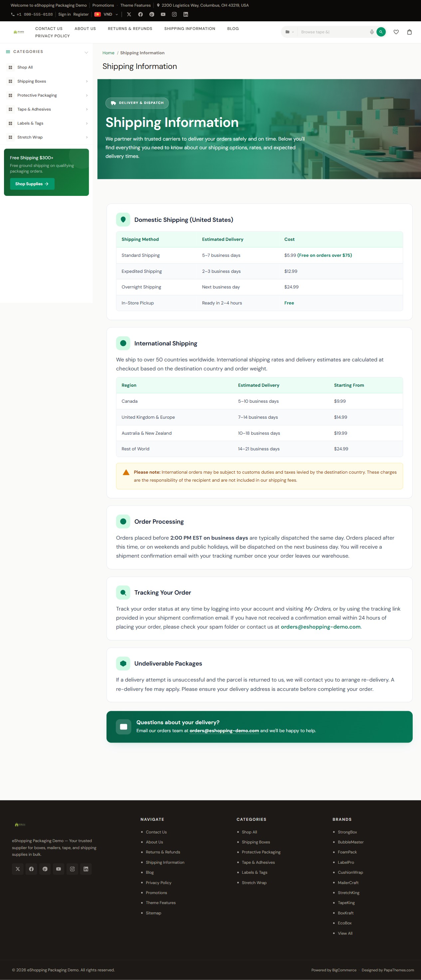This screenshot has height=980, width=421.
Task: Click the footer store logo
Action: (x=20, y=824)
